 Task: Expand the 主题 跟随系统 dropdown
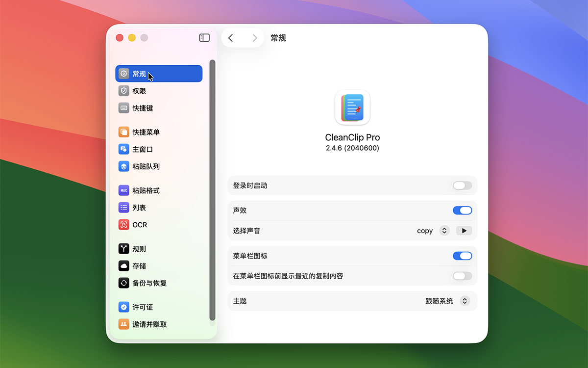[x=465, y=301]
